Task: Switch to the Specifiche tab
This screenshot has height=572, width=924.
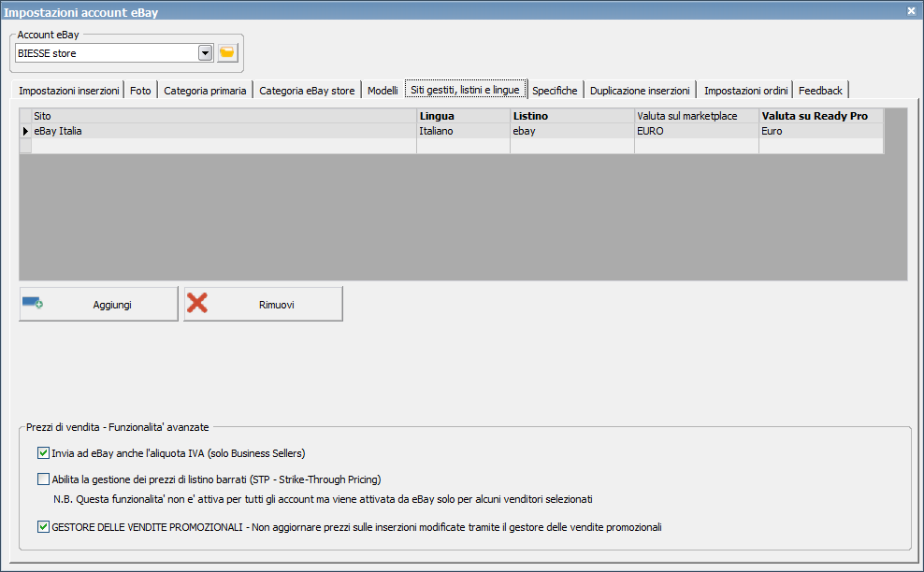Action: [x=555, y=90]
